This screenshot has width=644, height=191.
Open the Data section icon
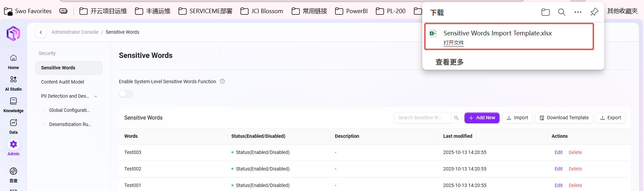click(13, 123)
